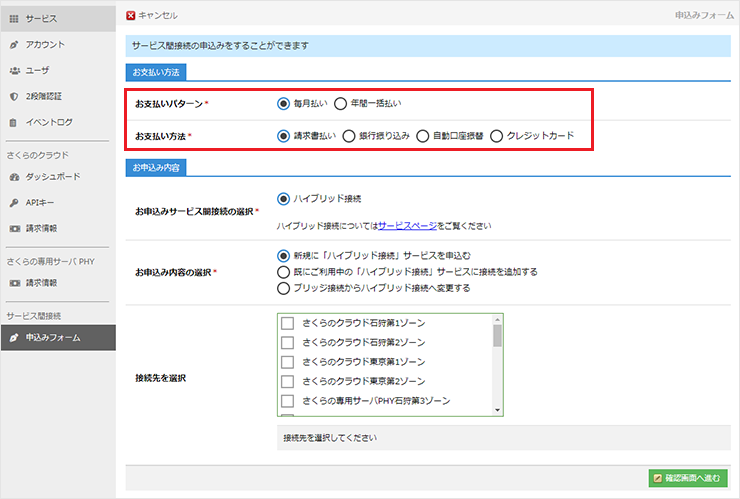
Task: Click the アカウント key icon in sidebar
Action: click(x=14, y=45)
